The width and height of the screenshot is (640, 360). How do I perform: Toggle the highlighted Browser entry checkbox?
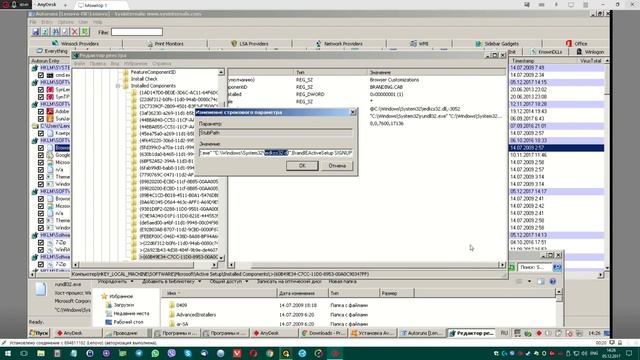tap(41, 148)
